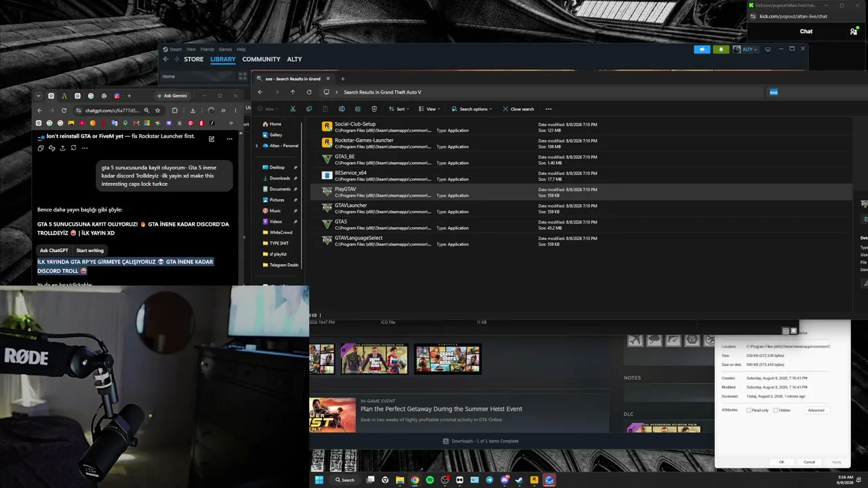Open Documents in File Explorer sidebar
The height and width of the screenshot is (488, 868).
(280, 189)
